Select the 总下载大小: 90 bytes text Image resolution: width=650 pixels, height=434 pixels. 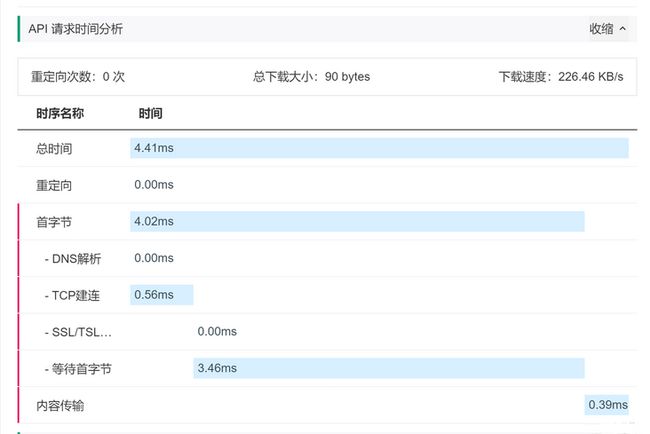point(311,77)
